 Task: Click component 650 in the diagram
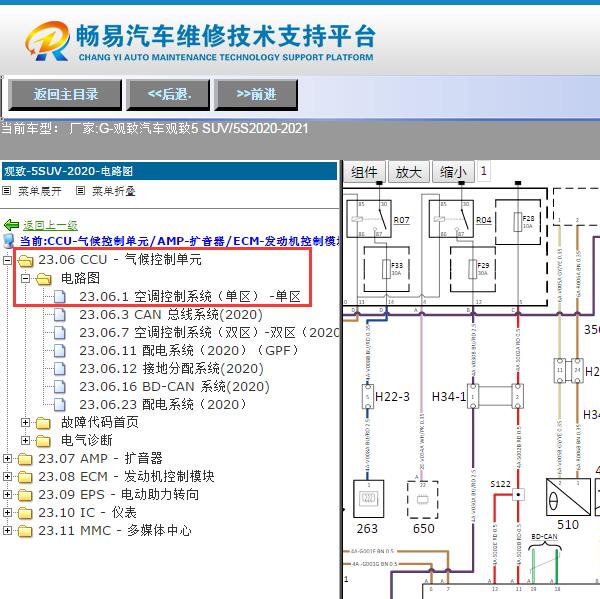click(x=422, y=499)
